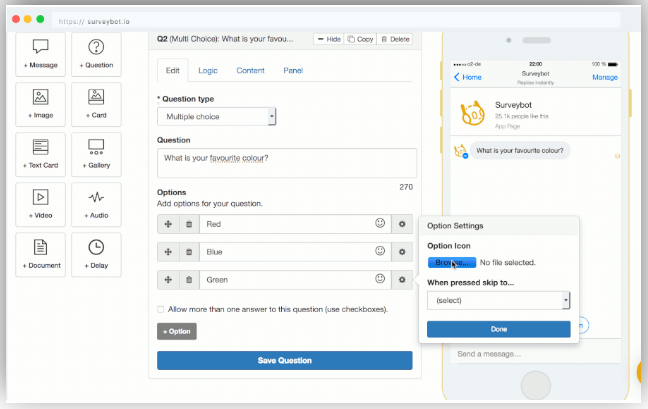Open the 'When pressed skip to' select dropdown

point(498,300)
